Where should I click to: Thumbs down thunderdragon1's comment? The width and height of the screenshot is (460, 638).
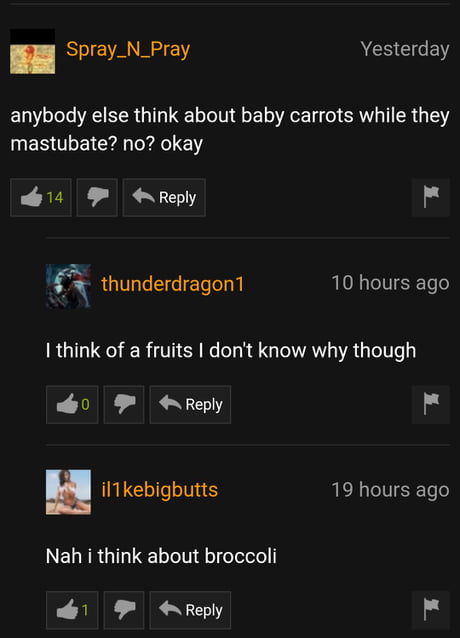[x=124, y=404]
